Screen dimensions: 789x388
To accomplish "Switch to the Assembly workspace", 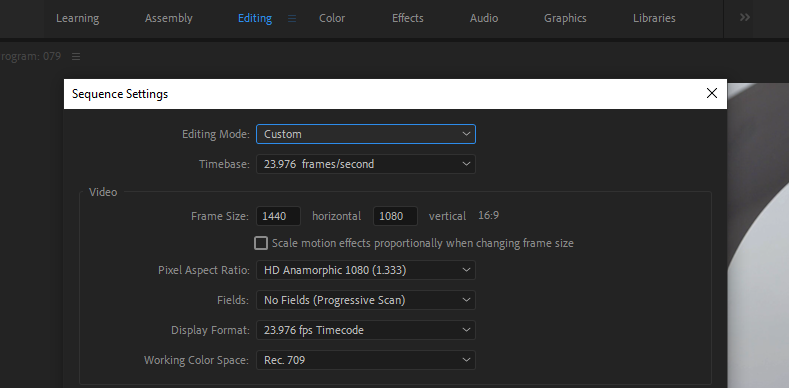I will [x=169, y=18].
